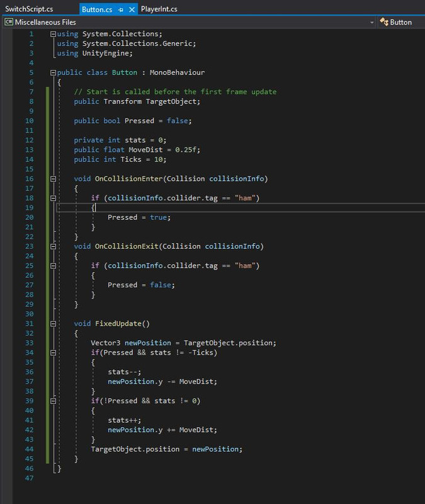425x504 pixels.
Task: Click 'using System.Collections.Generic;' directive
Action: click(127, 43)
